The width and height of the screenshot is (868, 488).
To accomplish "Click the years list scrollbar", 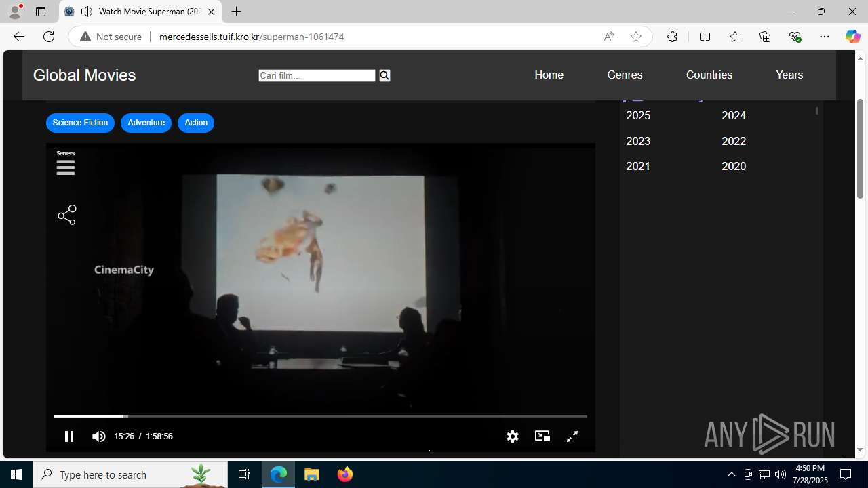I will click(817, 110).
